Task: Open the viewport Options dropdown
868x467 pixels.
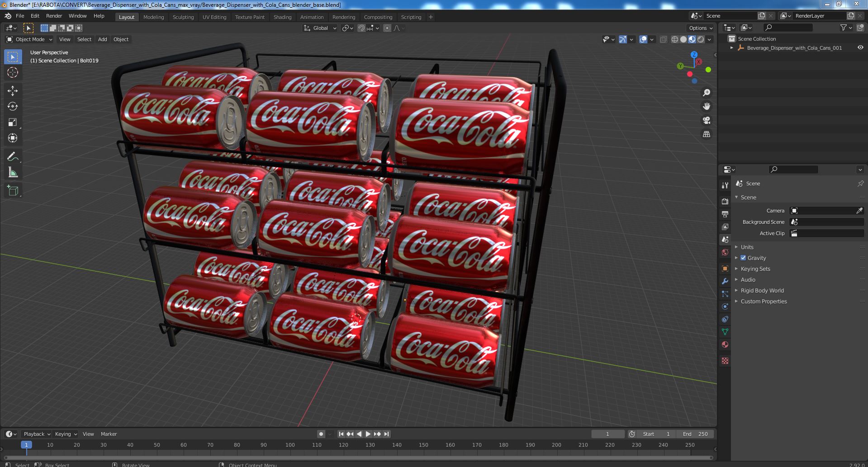Action: [x=701, y=28]
